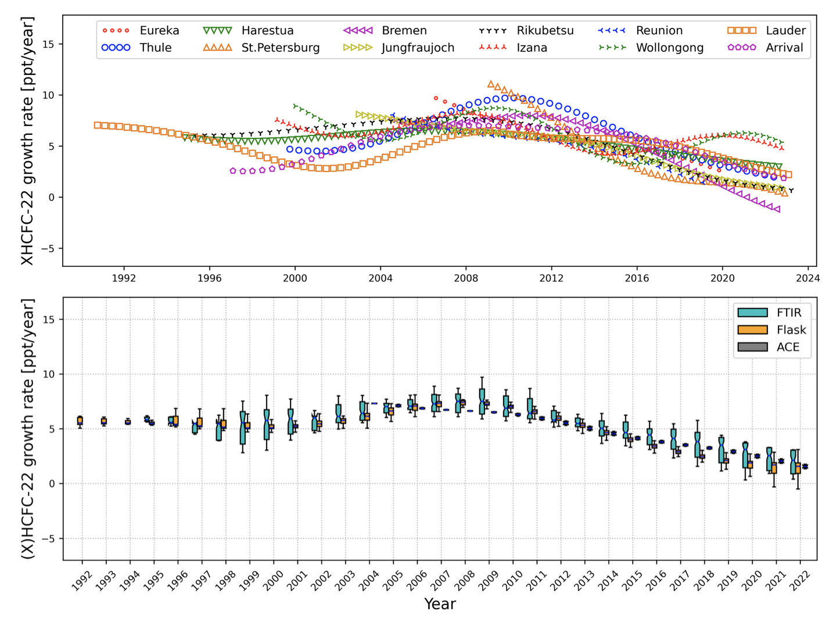Select the Harestua green triangles legend marker
This screenshot has height=623, width=840.
[217, 30]
